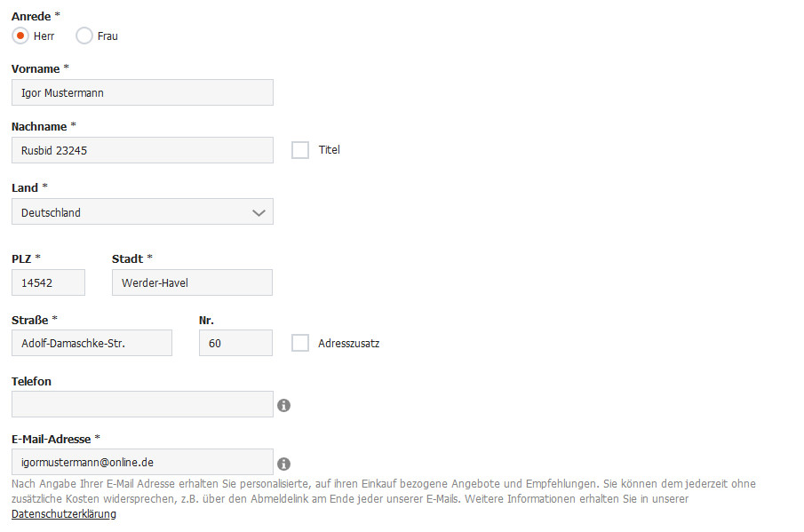Click the empty Telefon input field
This screenshot has width=804, height=532.
142,404
